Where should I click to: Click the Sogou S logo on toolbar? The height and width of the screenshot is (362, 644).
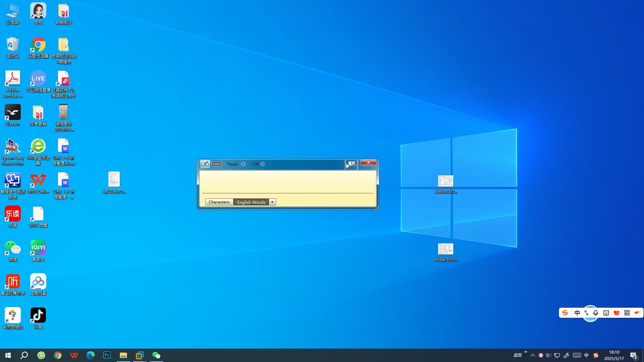565,313
